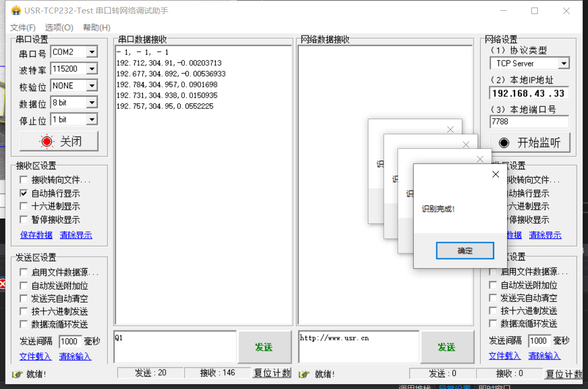Click network 文件载入 link

504,356
